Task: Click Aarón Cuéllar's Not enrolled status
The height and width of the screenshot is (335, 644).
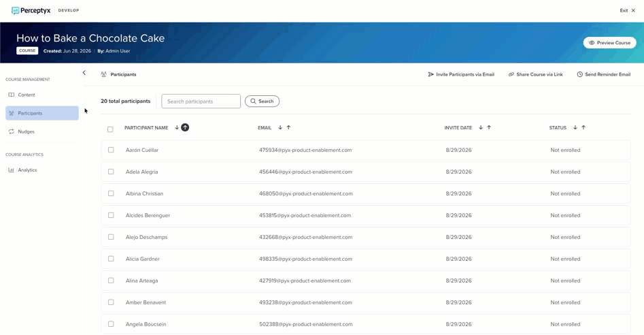Action: 565,150
